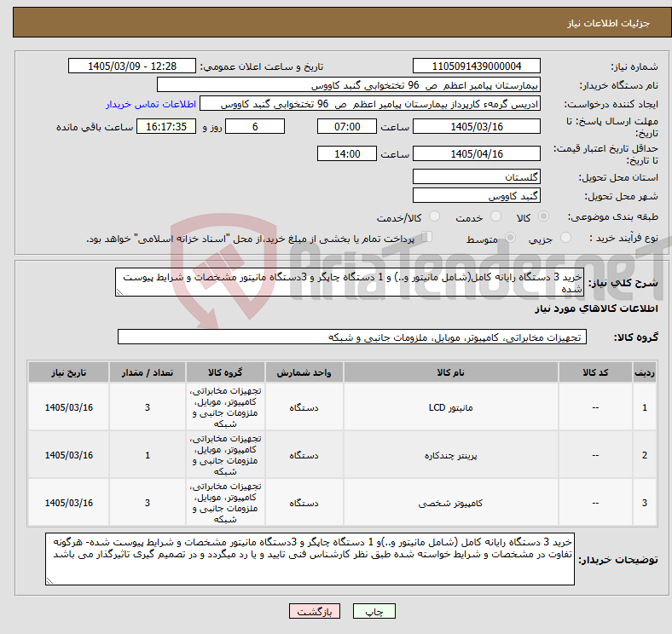Select the کالا/خدمت radio button
This screenshot has width=672, height=634.
tap(435, 216)
